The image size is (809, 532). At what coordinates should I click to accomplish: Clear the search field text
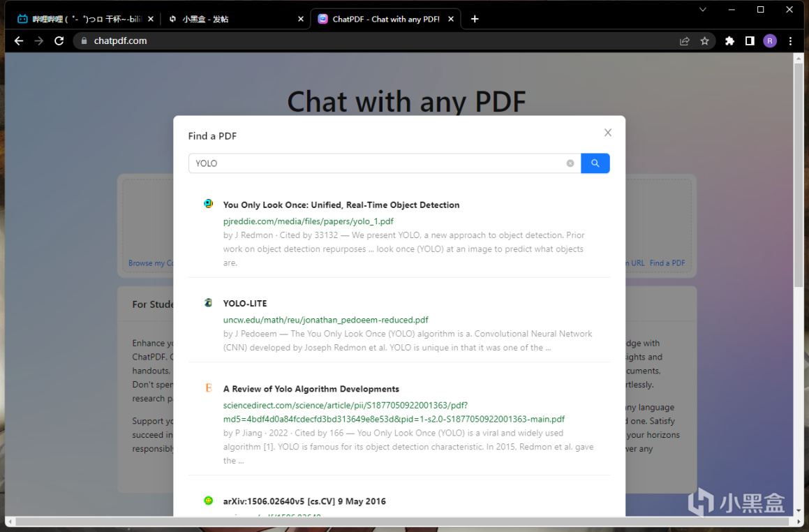pyautogui.click(x=570, y=163)
